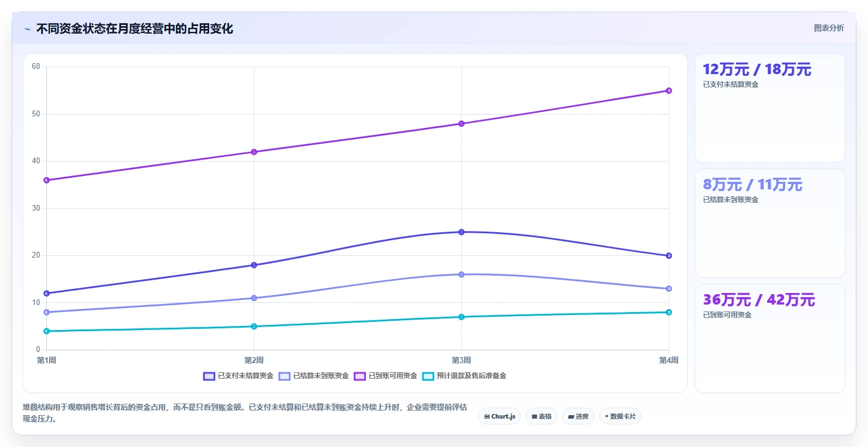Click the 已支付未结算资金 caption in first card
The width and height of the screenshot is (868, 447).
[731, 85]
